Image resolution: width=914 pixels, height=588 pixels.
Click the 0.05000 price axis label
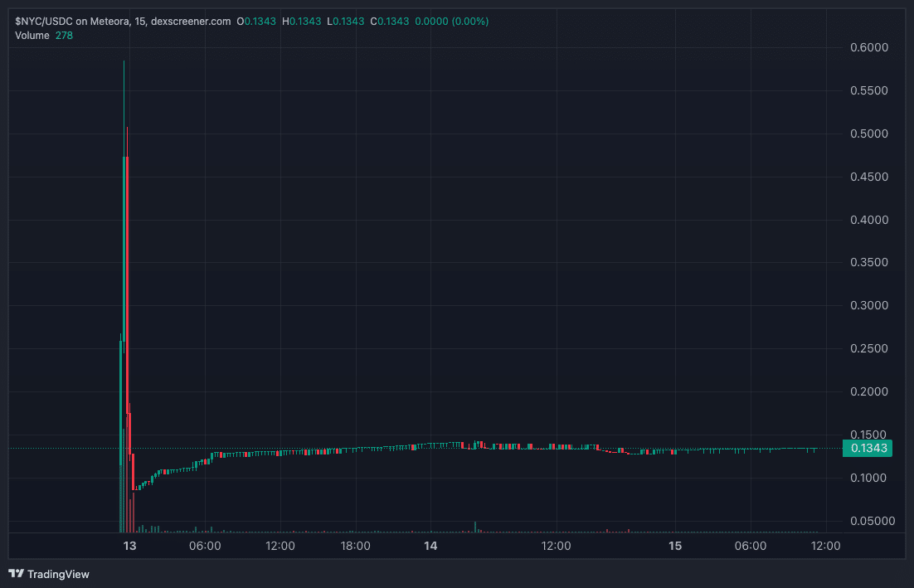pos(873,521)
